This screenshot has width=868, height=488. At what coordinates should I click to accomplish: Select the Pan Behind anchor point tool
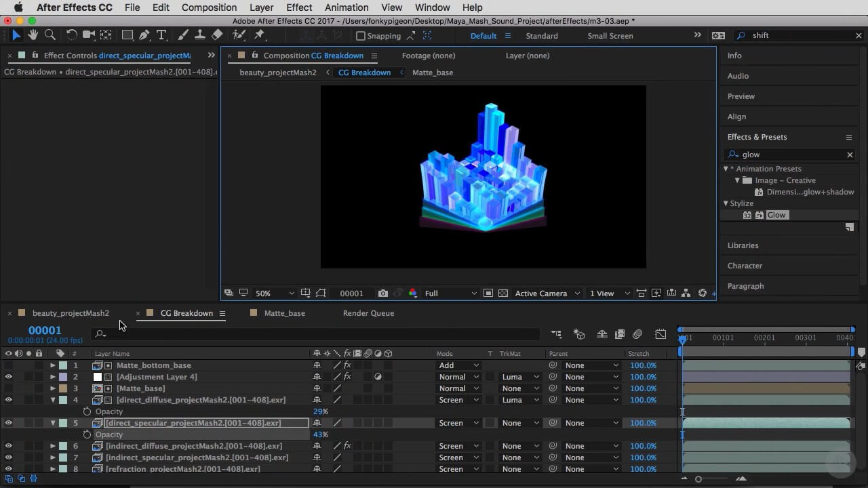click(x=106, y=35)
